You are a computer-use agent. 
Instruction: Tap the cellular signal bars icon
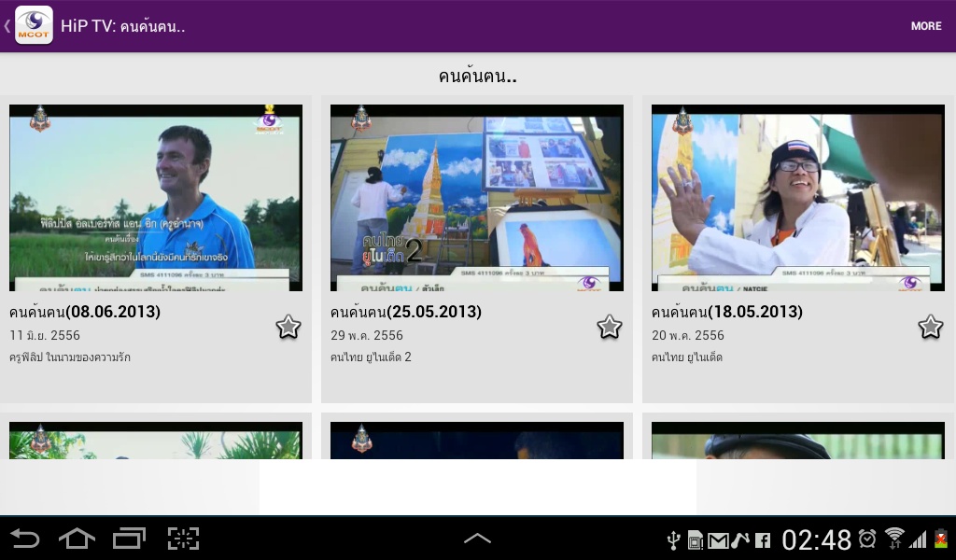point(918,539)
